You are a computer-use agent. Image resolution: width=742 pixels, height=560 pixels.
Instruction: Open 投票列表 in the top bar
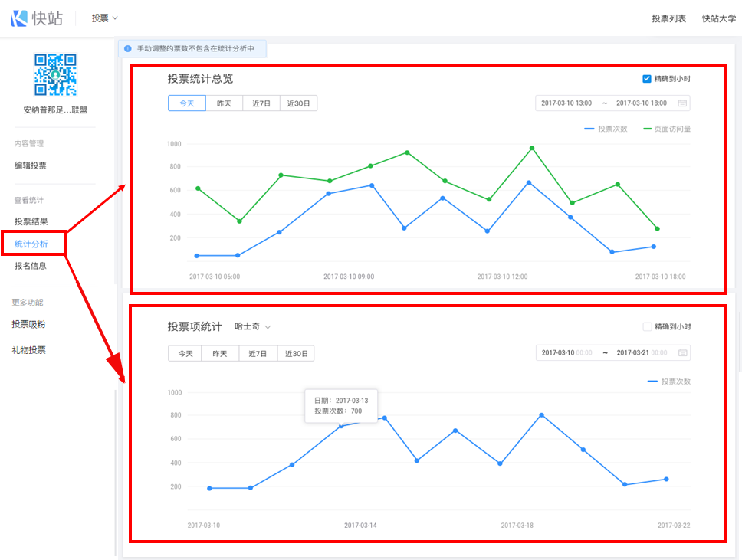tap(668, 18)
